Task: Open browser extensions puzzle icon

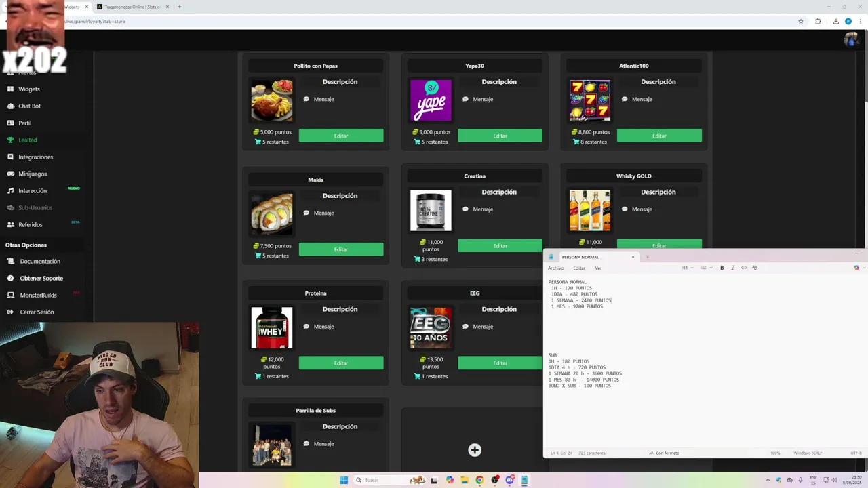Action: [818, 21]
